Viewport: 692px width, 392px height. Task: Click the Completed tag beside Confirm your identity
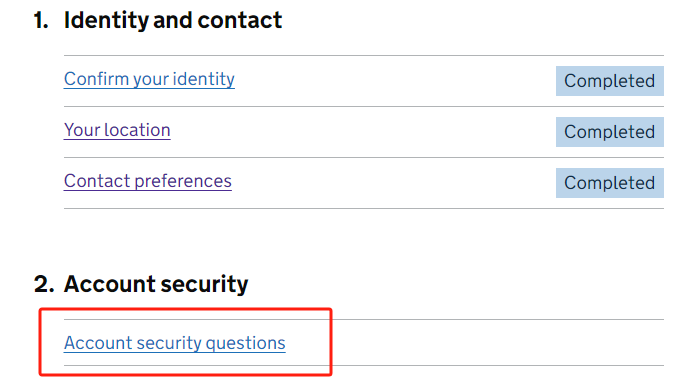(609, 81)
